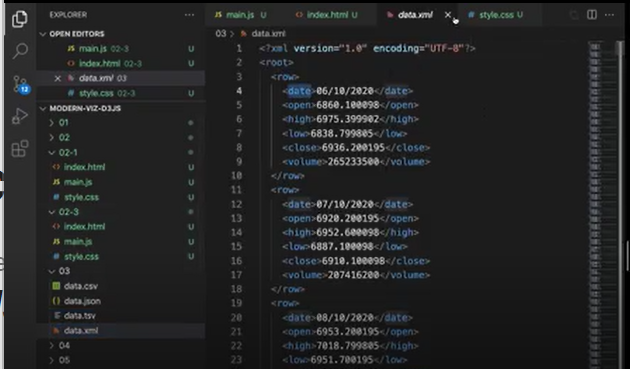Click the root tag on line 2
This screenshot has width=630, height=369.
pyautogui.click(x=276, y=63)
